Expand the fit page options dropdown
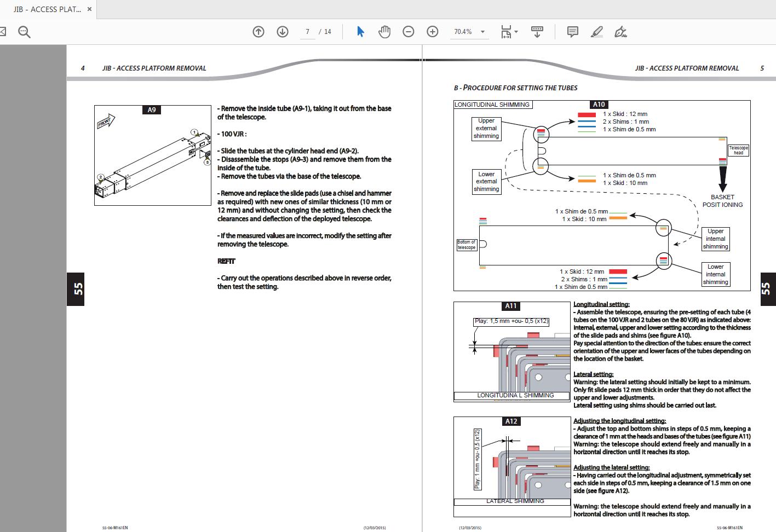 509,32
